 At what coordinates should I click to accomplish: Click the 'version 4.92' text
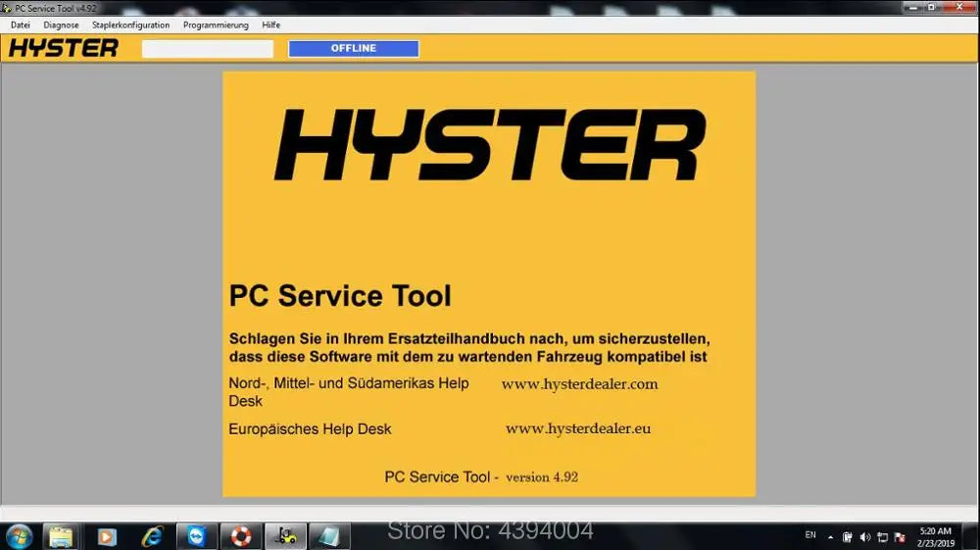pyautogui.click(x=542, y=476)
